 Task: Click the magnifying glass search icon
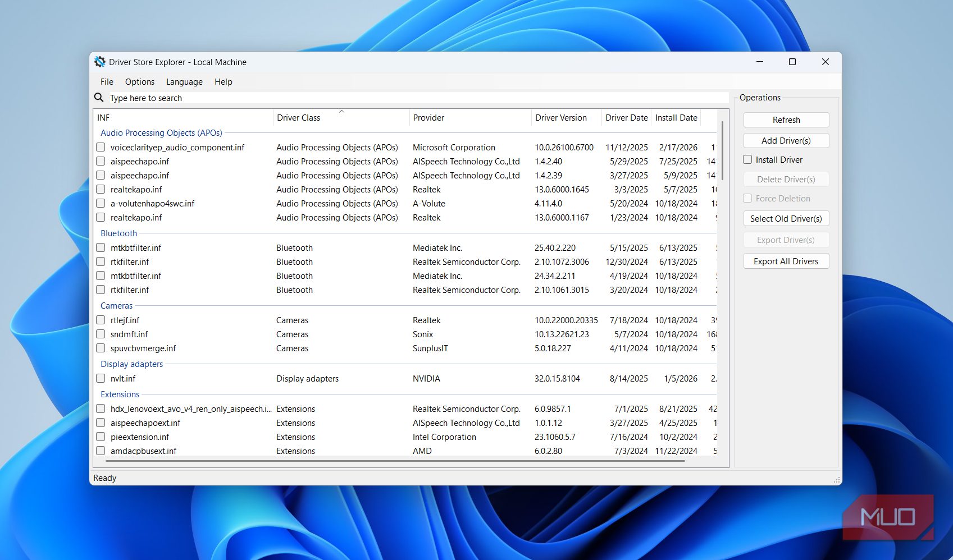(x=99, y=98)
